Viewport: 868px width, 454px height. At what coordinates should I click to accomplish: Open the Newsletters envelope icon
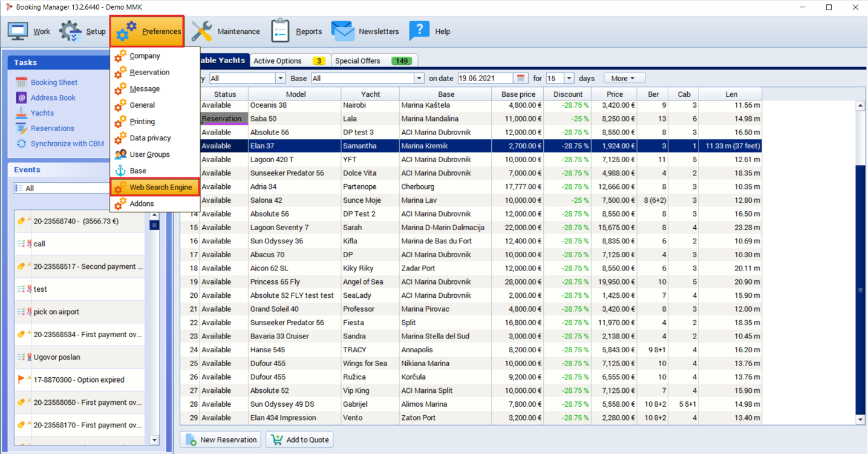point(342,31)
